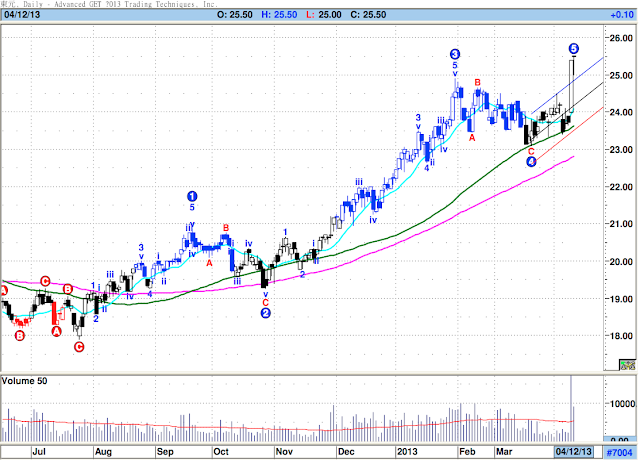Image resolution: width=640 pixels, height=460 pixels.
Task: Click the scale icon at chart corner
Action: (627, 364)
